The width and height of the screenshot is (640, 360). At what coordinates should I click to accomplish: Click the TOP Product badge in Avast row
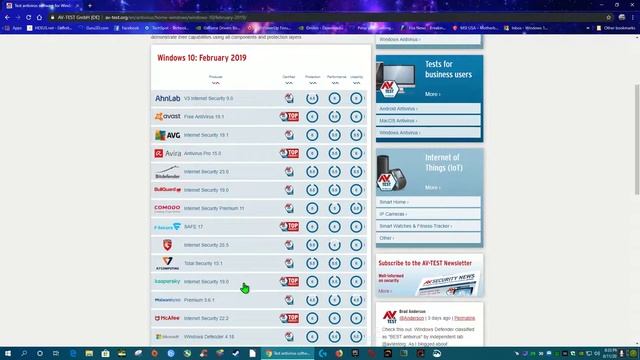tap(289, 117)
